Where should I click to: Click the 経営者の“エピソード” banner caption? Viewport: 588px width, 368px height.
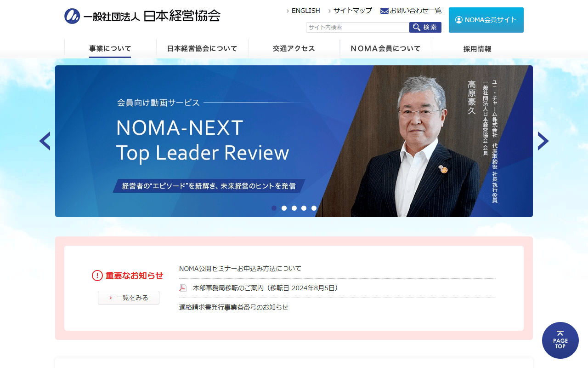pyautogui.click(x=209, y=186)
